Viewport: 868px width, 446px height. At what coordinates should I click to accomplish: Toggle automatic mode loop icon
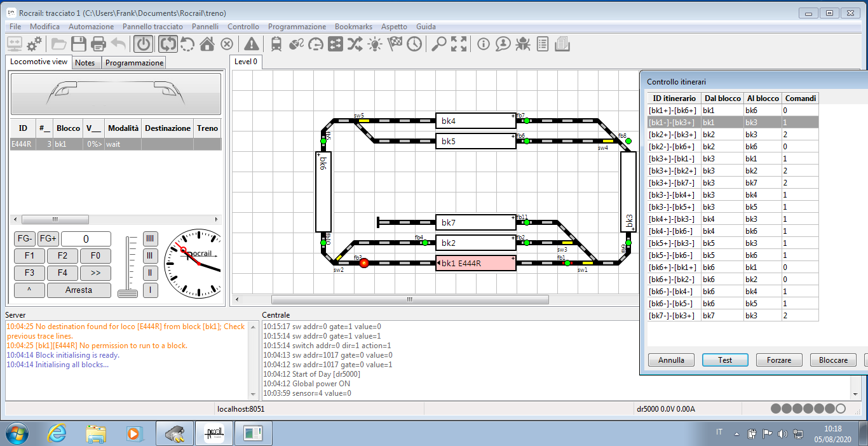(x=168, y=44)
